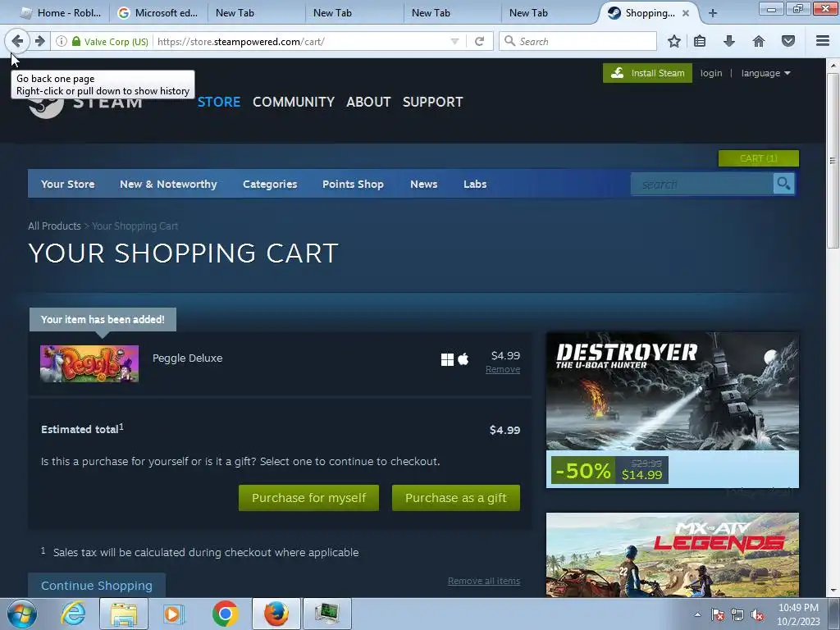Click Purchase for myself
Viewport: 840px width, 630px height.
point(308,498)
